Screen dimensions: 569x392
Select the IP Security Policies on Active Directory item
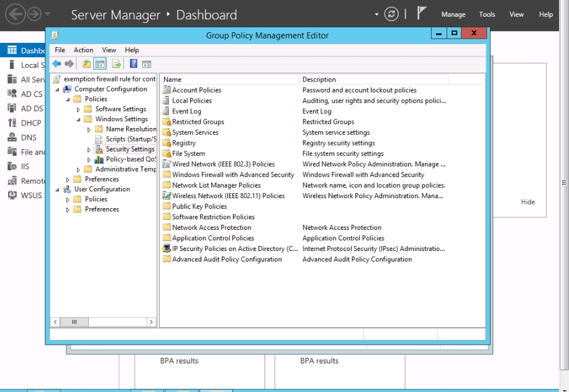(x=235, y=248)
